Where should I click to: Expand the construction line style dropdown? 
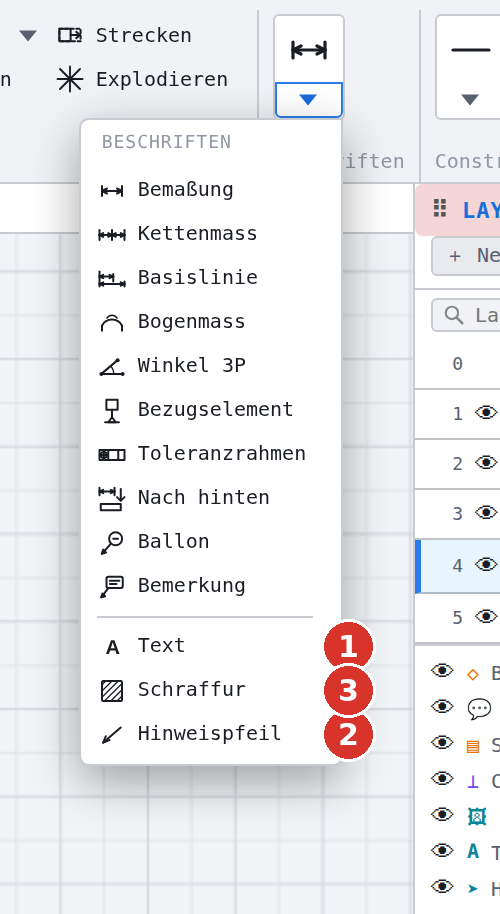click(470, 100)
